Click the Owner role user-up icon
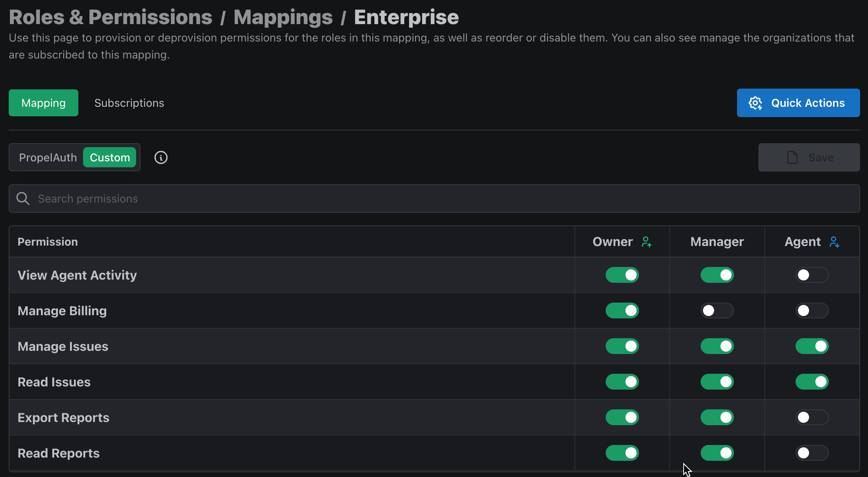Screen dimensions: 868x477 click(646, 242)
